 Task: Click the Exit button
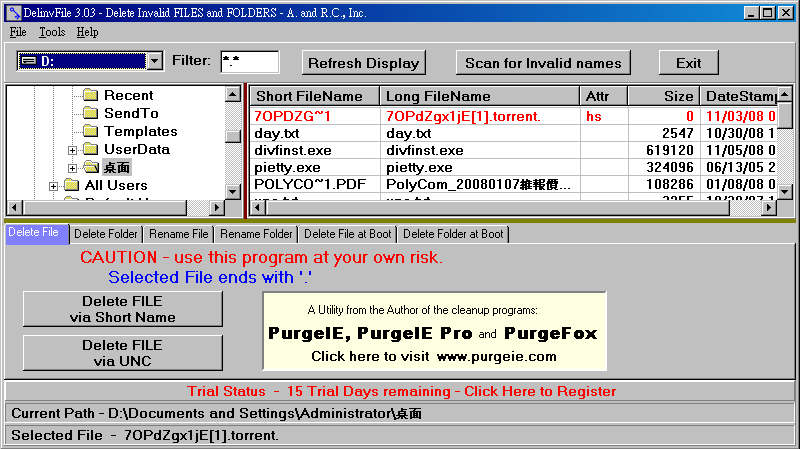tap(688, 63)
